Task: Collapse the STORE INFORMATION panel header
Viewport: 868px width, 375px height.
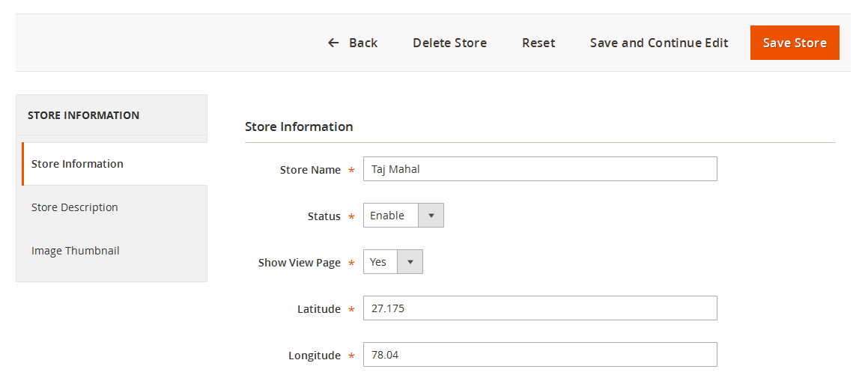Action: (x=112, y=115)
